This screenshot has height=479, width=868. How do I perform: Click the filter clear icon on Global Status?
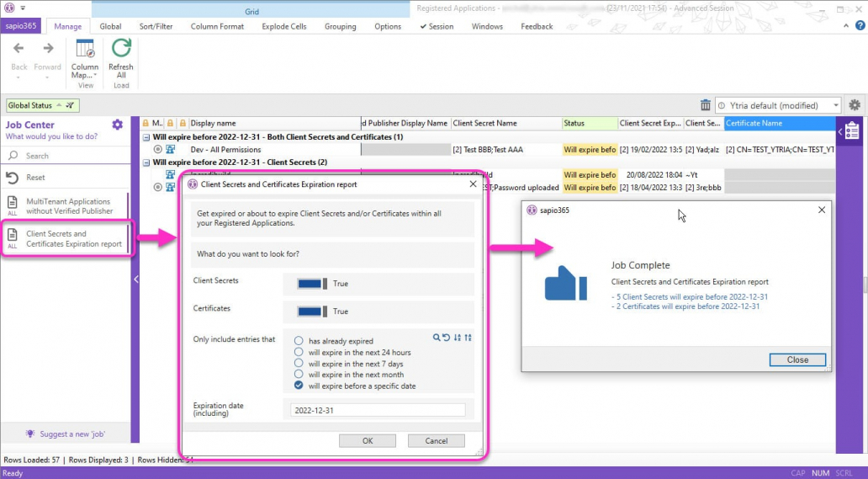point(71,105)
